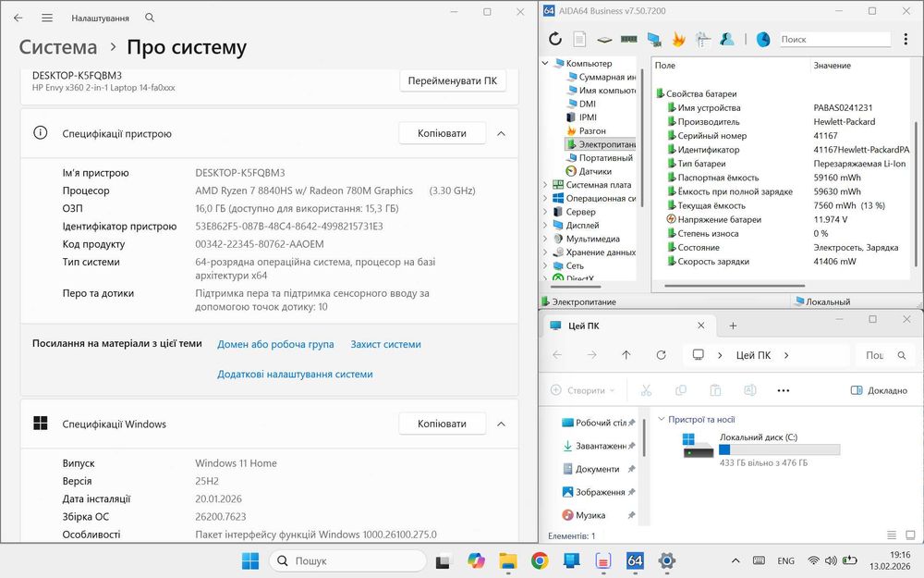The height and width of the screenshot is (578, 924).
Task: Select the Цей ПК tab in File Explorer
Action: pyautogui.click(x=627, y=326)
